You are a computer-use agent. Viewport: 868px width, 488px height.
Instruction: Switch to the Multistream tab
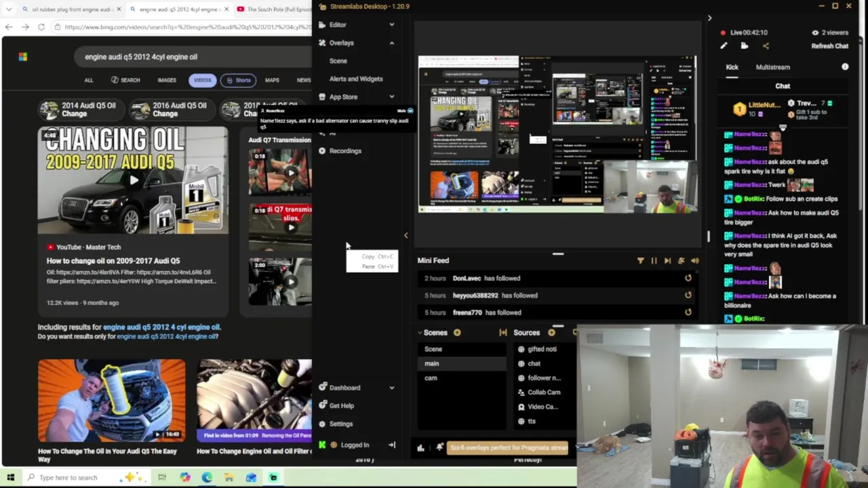(772, 67)
